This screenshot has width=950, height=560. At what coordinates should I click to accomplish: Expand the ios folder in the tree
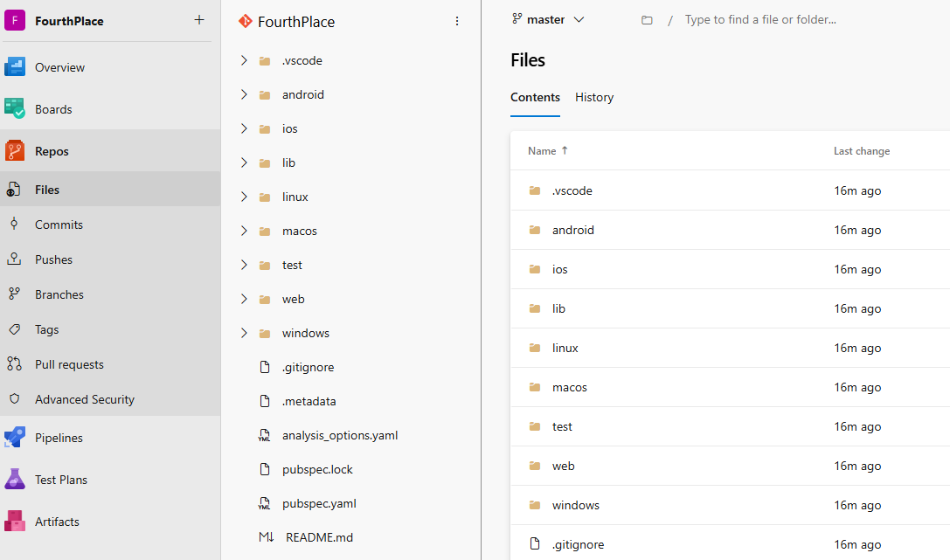244,128
